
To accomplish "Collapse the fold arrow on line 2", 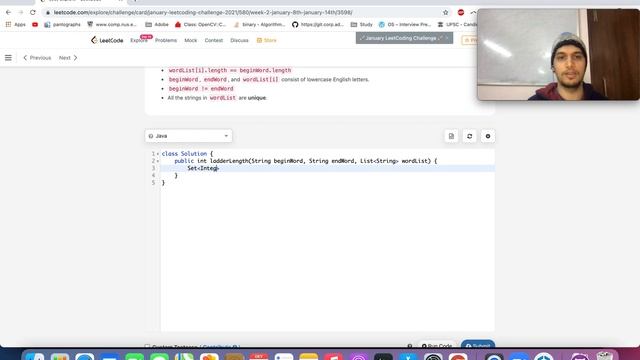I will click(x=158, y=161).
